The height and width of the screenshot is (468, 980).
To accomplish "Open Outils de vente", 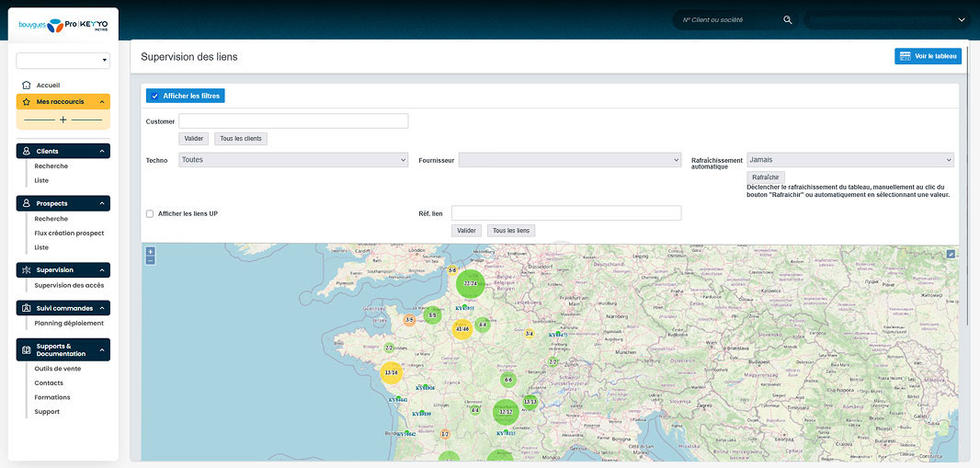I will tap(58, 369).
